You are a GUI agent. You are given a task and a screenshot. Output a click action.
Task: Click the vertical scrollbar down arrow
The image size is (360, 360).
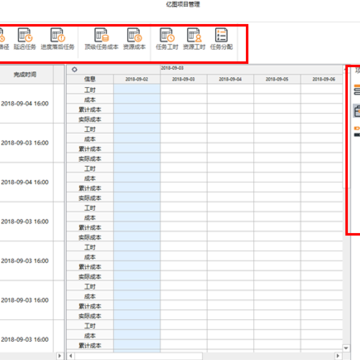[346, 348]
